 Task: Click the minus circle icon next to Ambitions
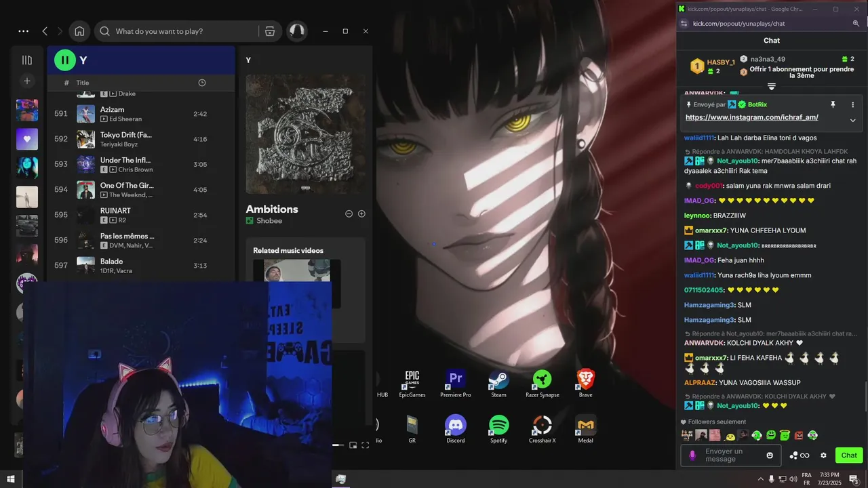[x=349, y=213]
